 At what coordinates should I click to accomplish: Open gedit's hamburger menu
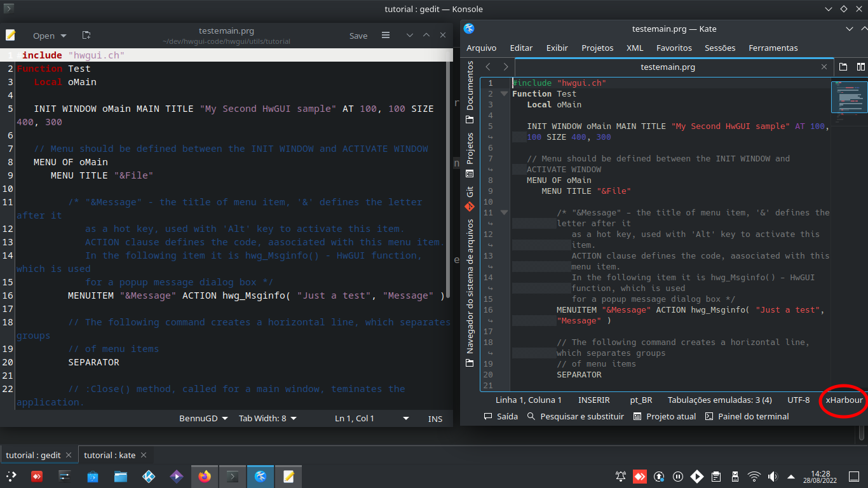(x=386, y=36)
